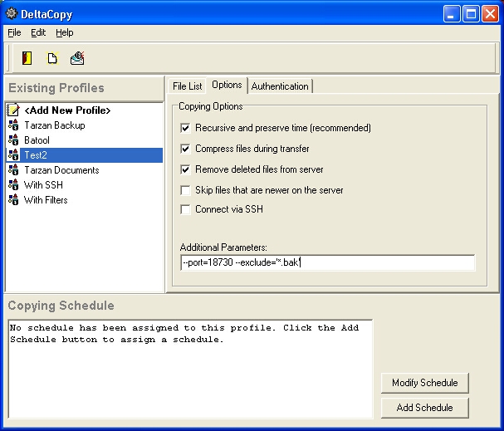Viewport: 504px width, 431px height.
Task: Enable Skip files newer on the server
Action: click(185, 190)
